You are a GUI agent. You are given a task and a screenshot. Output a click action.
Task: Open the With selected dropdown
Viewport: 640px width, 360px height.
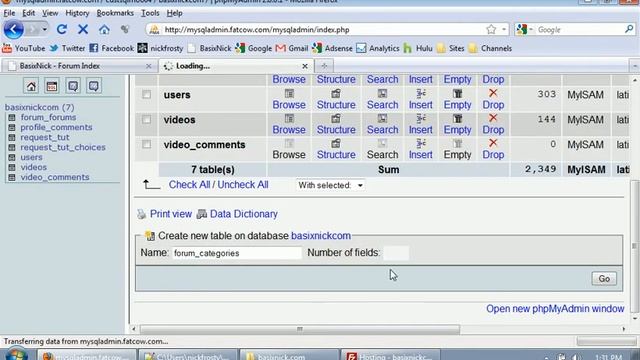330,185
